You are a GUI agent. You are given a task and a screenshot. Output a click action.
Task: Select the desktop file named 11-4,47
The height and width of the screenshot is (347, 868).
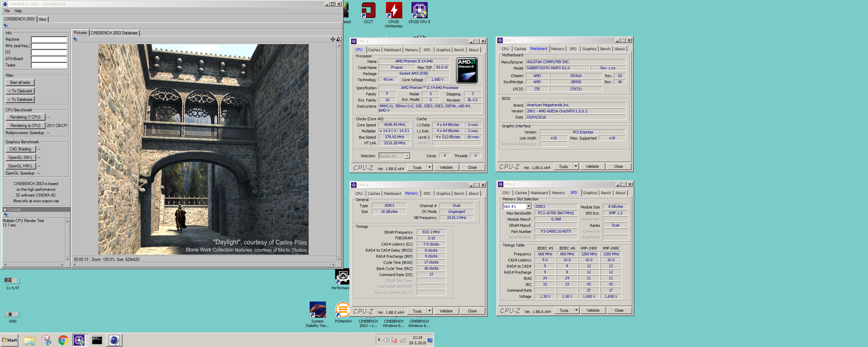click(13, 284)
